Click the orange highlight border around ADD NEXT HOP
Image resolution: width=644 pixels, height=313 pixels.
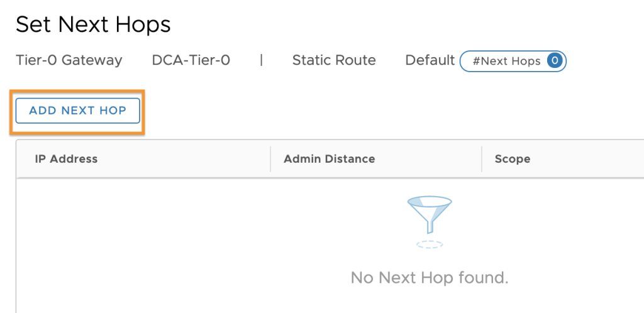(x=77, y=91)
